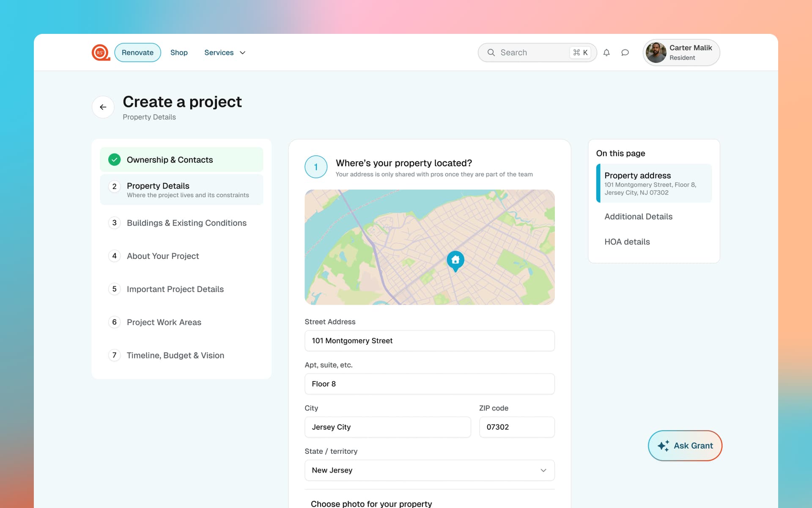Click 'Property Details' subtitle under title
The image size is (812, 508).
coord(149,117)
